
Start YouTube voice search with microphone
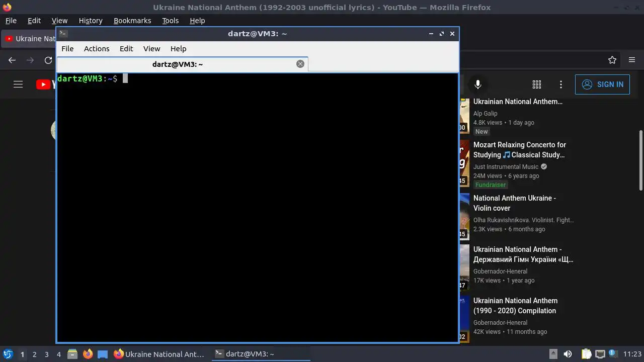pyautogui.click(x=478, y=84)
